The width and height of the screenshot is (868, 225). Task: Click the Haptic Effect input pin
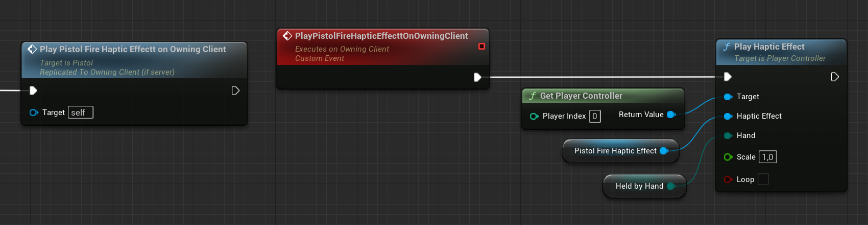click(x=728, y=116)
